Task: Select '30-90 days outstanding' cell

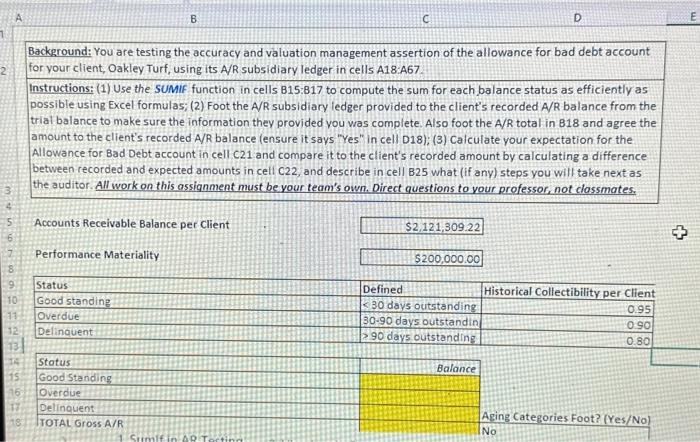Action: point(421,321)
